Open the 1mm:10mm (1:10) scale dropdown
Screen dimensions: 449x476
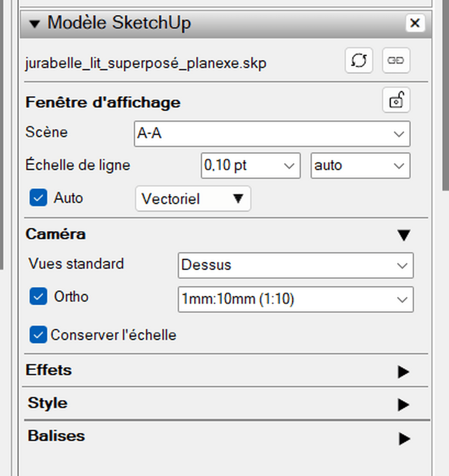point(295,299)
